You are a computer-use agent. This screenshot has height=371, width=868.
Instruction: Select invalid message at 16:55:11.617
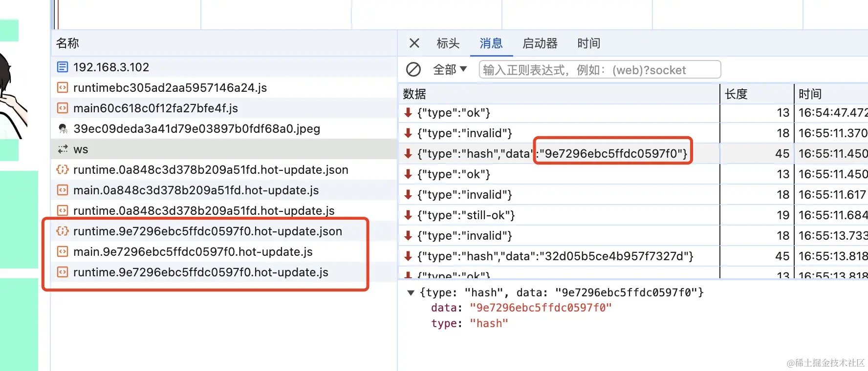pyautogui.click(x=633, y=195)
